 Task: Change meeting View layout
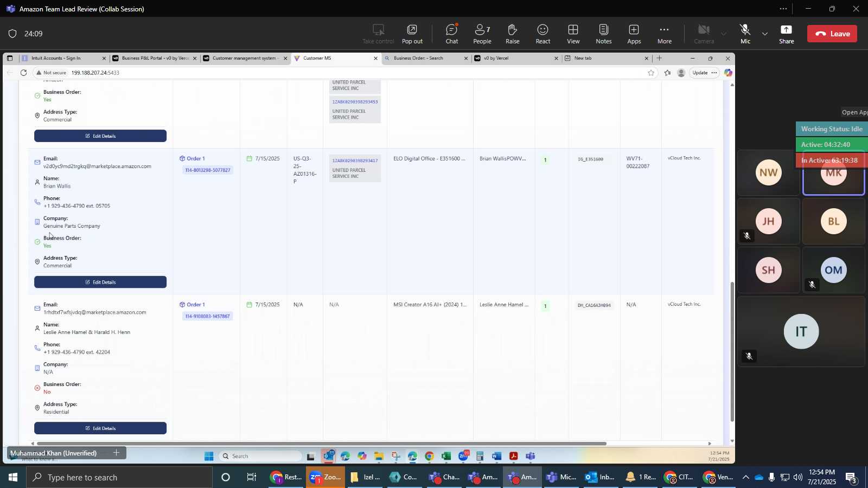(573, 34)
